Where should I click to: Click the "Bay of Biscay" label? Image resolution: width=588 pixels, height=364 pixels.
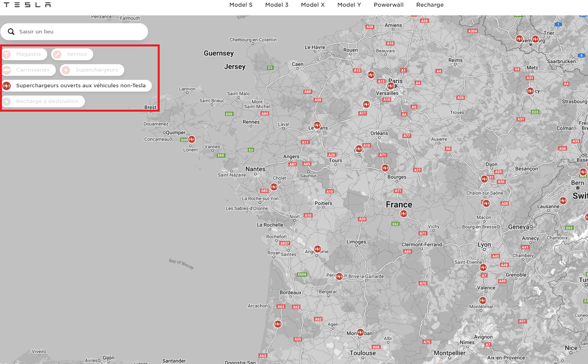[181, 264]
